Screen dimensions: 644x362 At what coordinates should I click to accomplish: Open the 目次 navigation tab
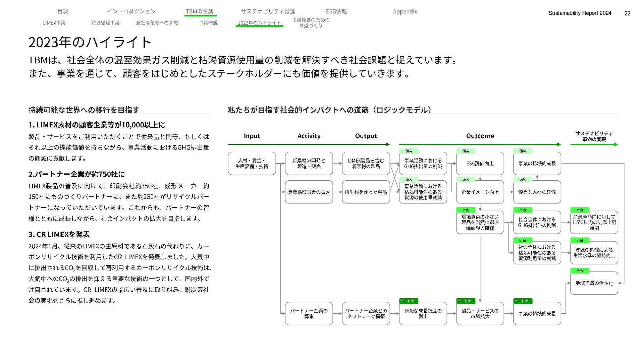63,11
